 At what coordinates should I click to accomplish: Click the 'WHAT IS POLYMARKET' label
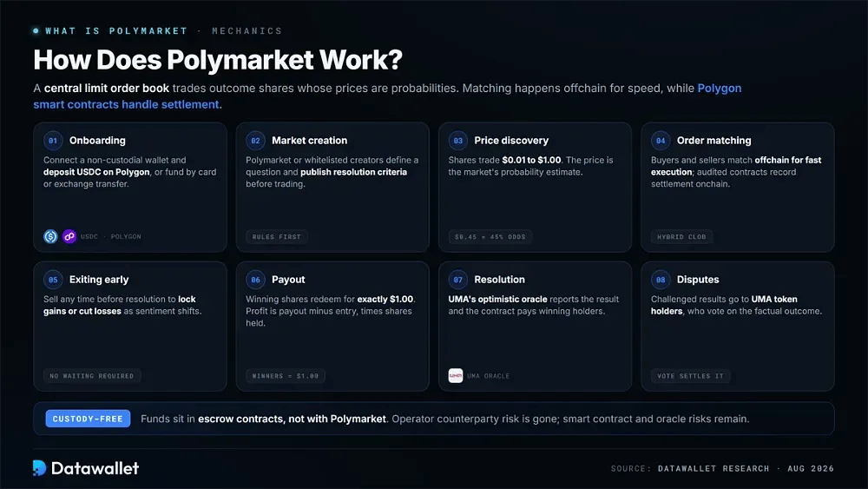point(116,31)
